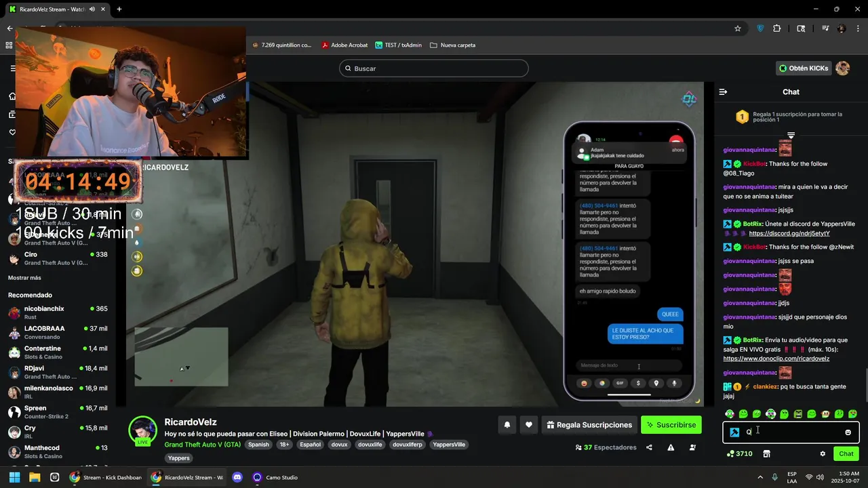Open the Windows Start menu
868x488 pixels.
(x=14, y=477)
